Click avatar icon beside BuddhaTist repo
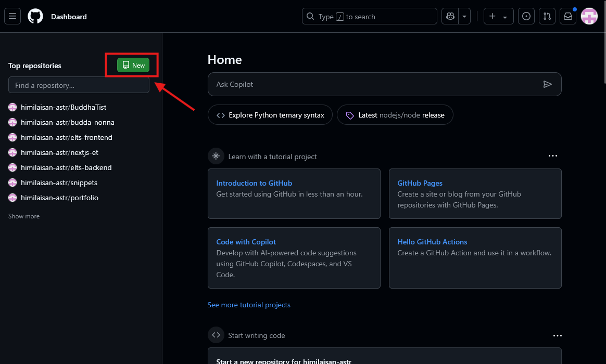The width and height of the screenshot is (606, 364). pyautogui.click(x=12, y=107)
